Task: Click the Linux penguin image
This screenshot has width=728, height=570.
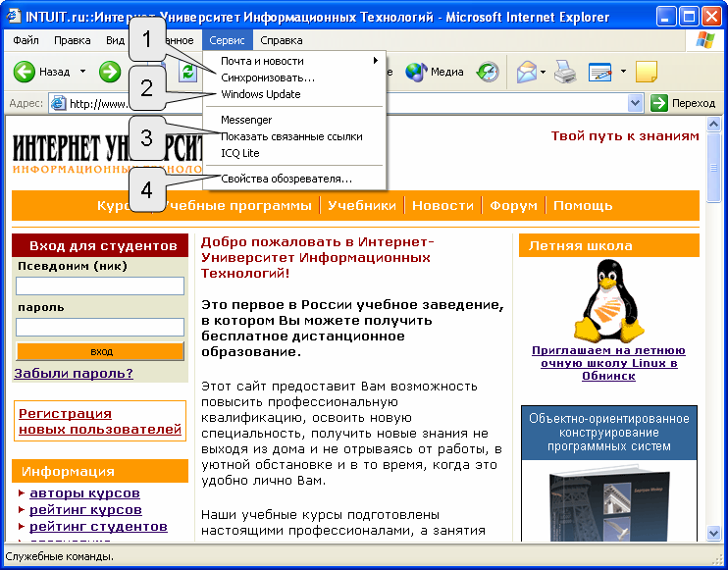Action: (x=608, y=300)
